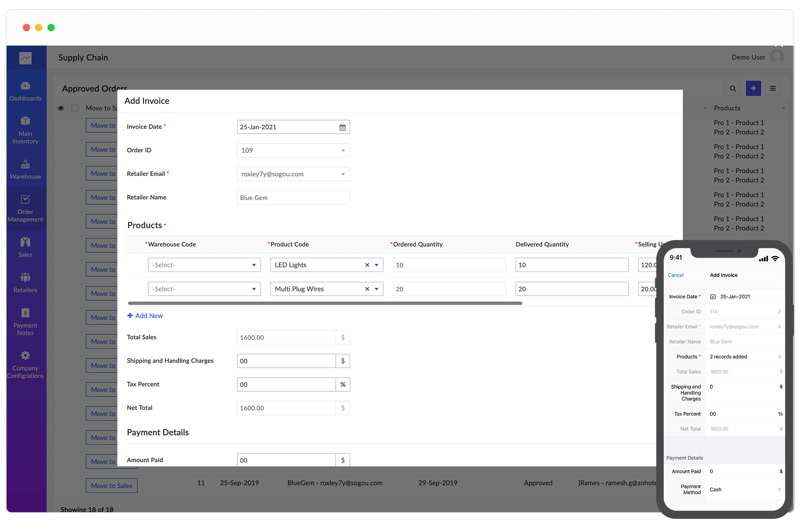Tap the Retailer Email chevron on phone
Image resolution: width=809 pixels, height=532 pixels.
tap(779, 327)
